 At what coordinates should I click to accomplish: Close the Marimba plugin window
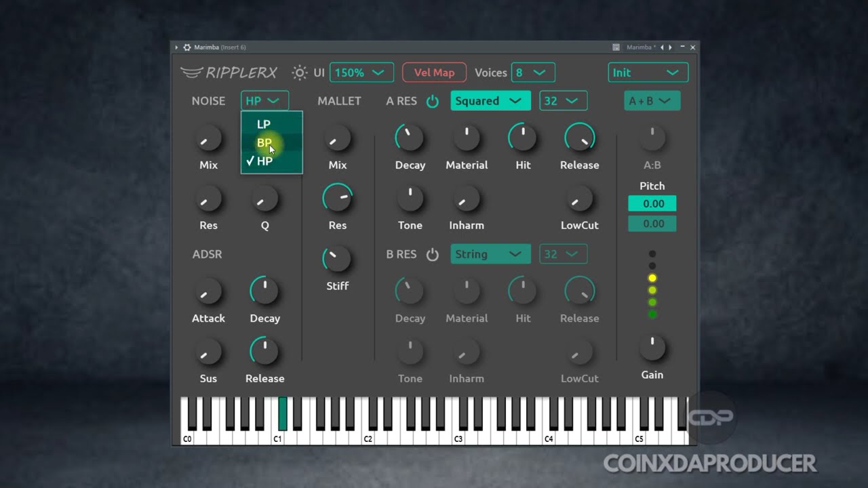click(692, 47)
